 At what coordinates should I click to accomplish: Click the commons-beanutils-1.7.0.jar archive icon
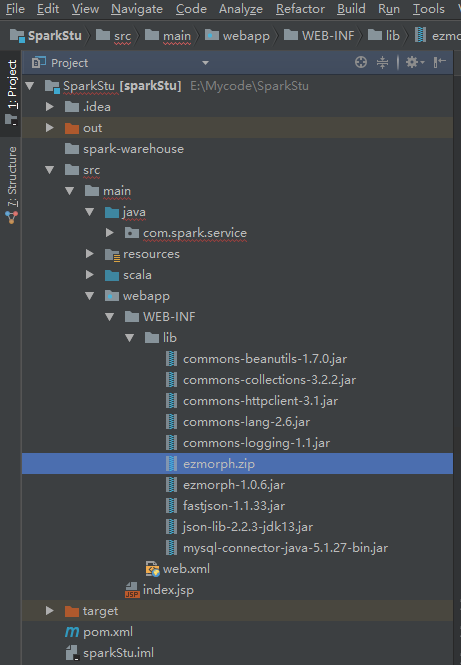(x=171, y=359)
